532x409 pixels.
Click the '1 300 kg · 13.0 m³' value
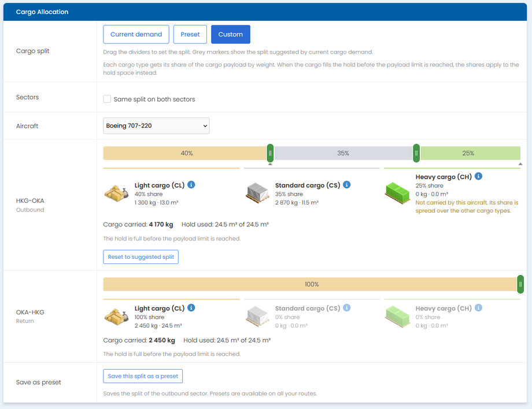coord(156,203)
